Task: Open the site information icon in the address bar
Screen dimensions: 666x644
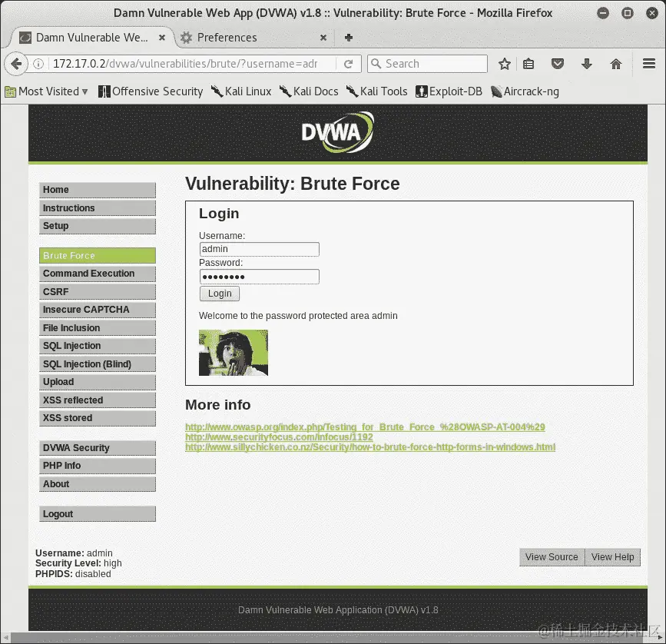Action: pyautogui.click(x=38, y=64)
